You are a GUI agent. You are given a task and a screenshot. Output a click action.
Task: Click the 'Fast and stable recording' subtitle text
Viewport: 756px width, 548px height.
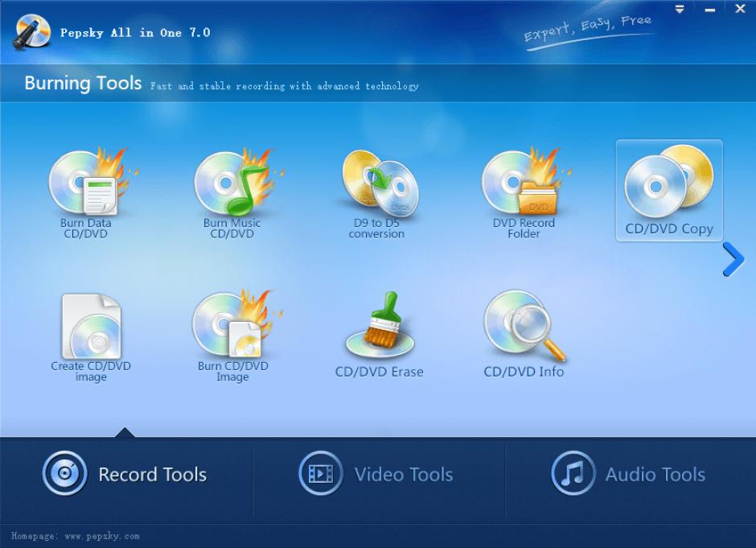(285, 86)
